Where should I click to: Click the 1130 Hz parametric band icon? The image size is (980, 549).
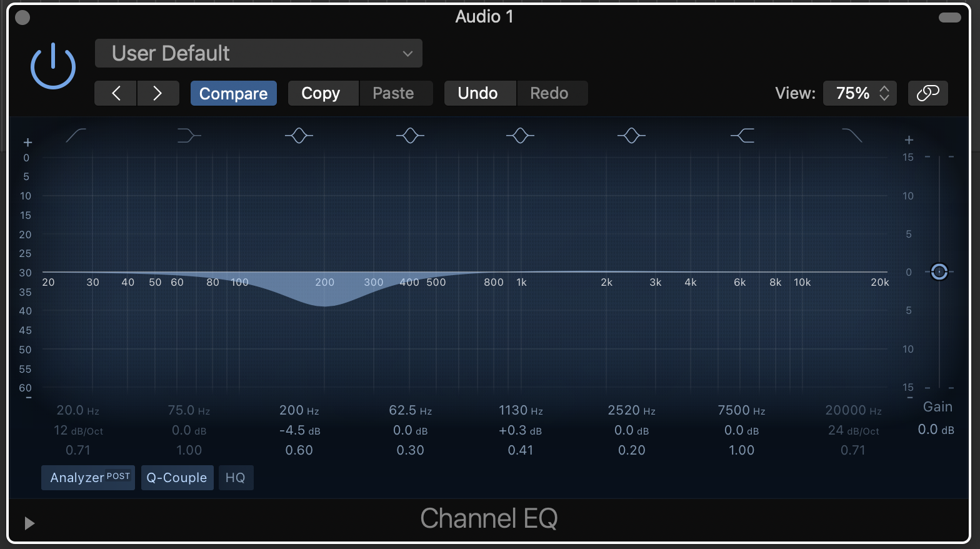point(520,135)
